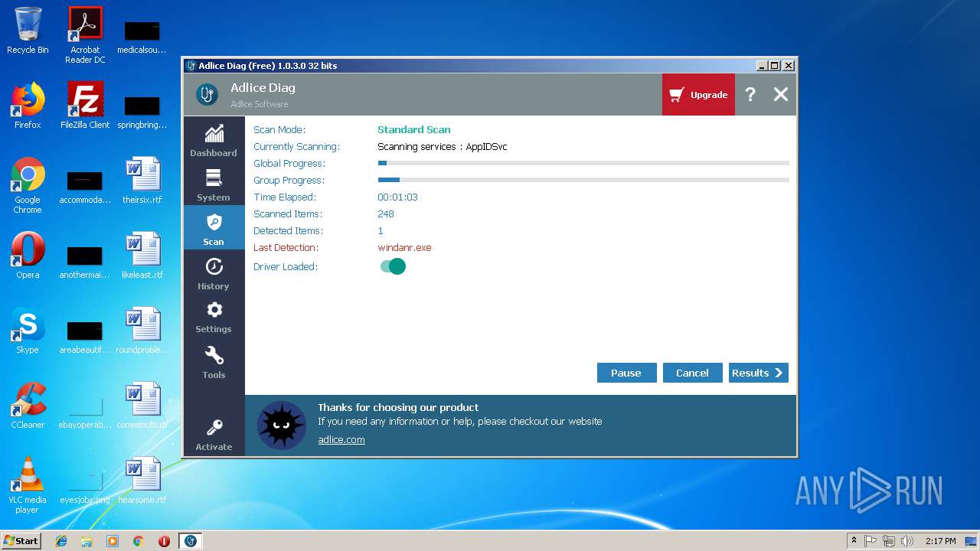
Task: Open the Recycle Bin desktop icon
Action: point(28,31)
